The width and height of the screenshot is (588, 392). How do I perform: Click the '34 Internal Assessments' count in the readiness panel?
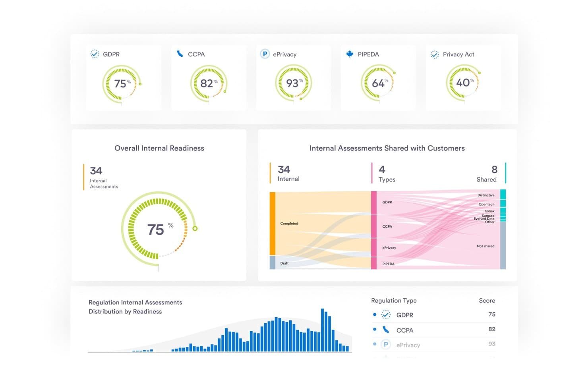click(104, 177)
